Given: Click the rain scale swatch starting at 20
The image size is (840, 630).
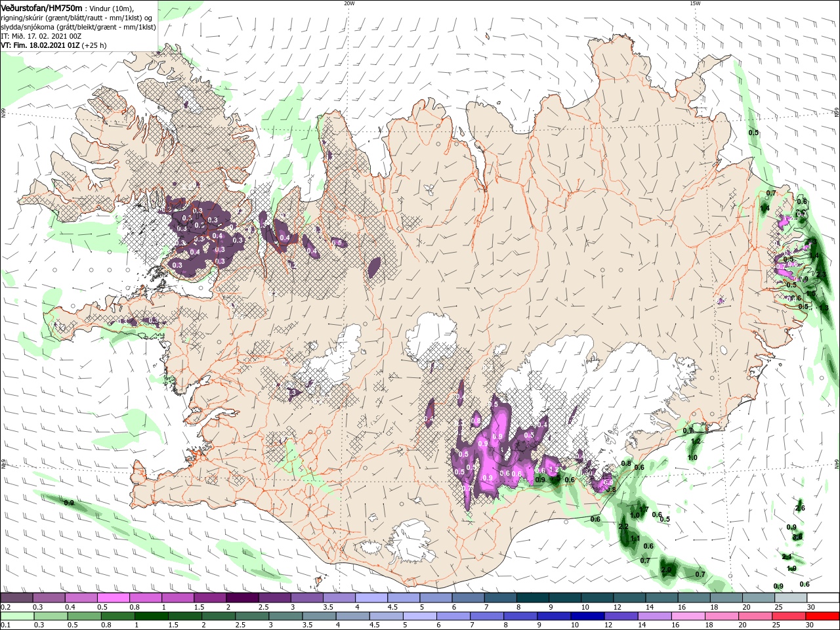Looking at the screenshot, I should 755,616.
